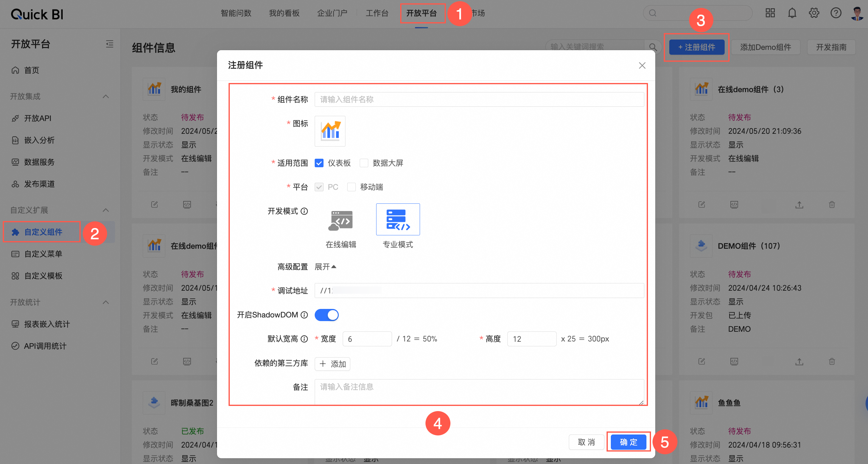Screen dimensions: 868x464
Task: Select 自定义组件 in sidebar
Action: [59, 232]
